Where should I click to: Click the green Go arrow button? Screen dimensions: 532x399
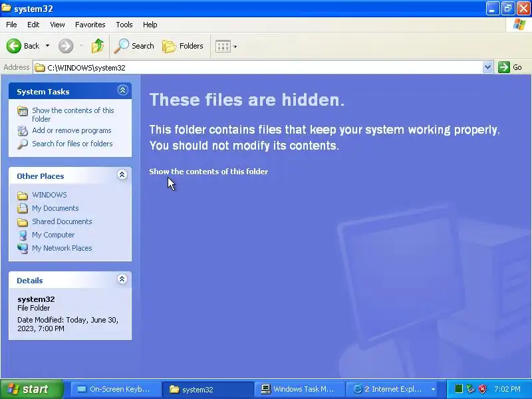click(504, 67)
